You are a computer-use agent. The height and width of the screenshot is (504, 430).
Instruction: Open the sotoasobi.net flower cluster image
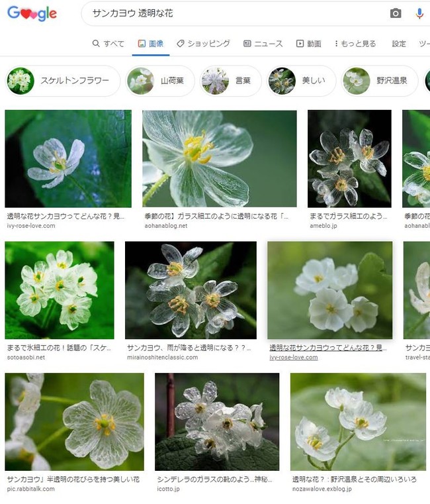(x=60, y=290)
